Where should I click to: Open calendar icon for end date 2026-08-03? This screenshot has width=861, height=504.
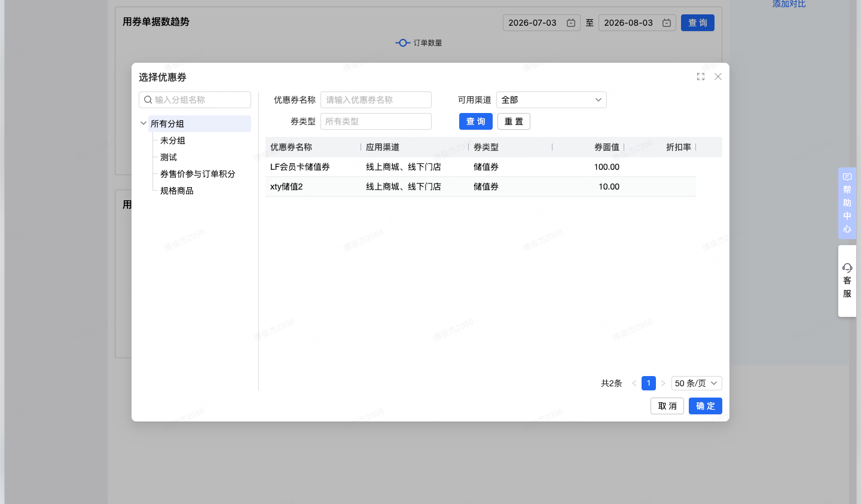(x=667, y=23)
